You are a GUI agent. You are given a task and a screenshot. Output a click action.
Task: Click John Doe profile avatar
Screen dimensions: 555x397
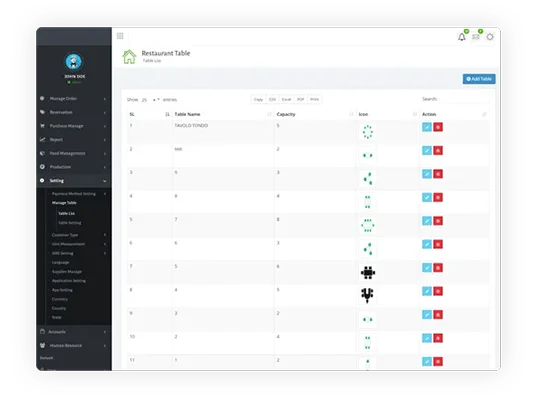pos(74,62)
